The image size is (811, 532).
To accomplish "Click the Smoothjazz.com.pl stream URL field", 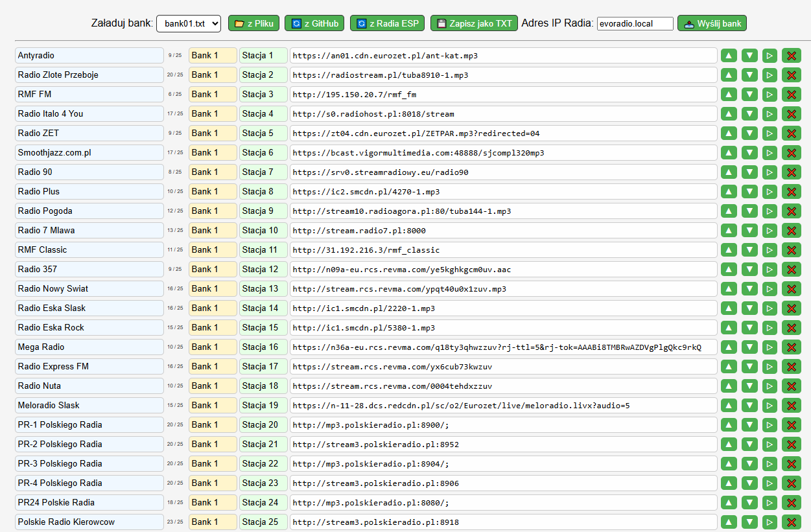I will [503, 153].
